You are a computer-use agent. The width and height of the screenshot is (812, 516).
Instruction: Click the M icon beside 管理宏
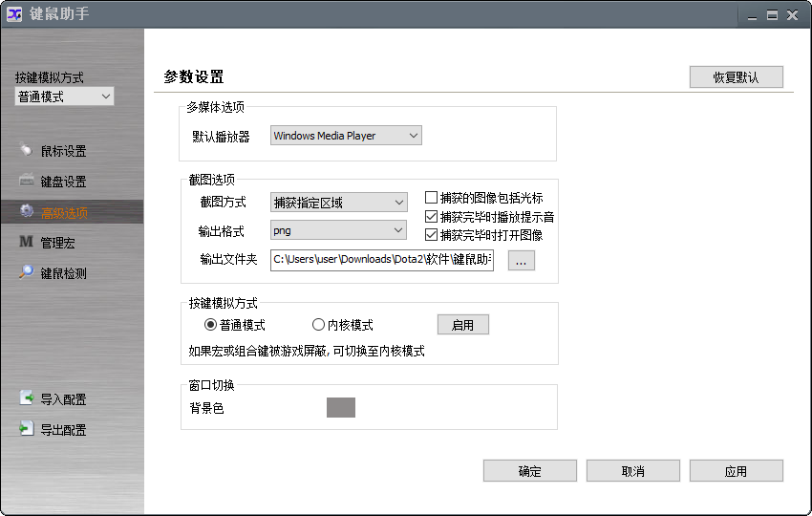click(x=26, y=242)
